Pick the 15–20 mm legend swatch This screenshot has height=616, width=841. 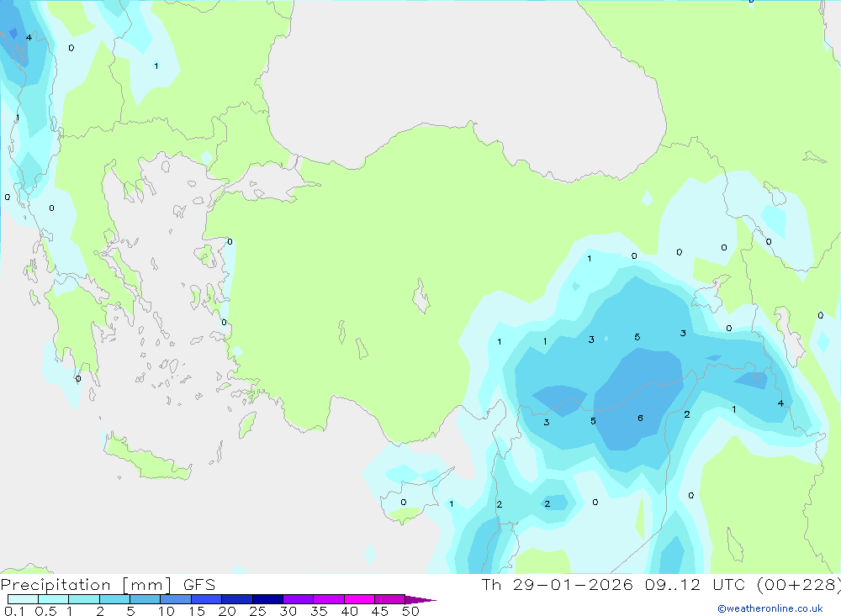click(x=206, y=599)
